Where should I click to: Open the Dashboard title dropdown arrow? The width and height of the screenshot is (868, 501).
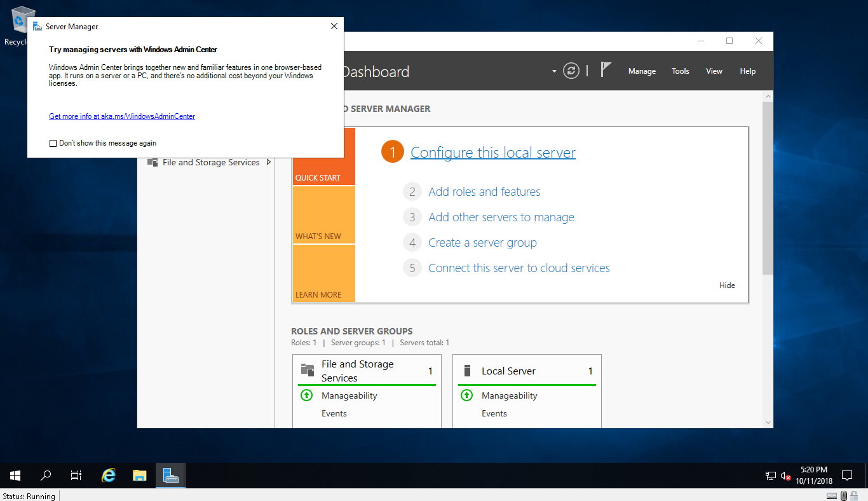(553, 71)
